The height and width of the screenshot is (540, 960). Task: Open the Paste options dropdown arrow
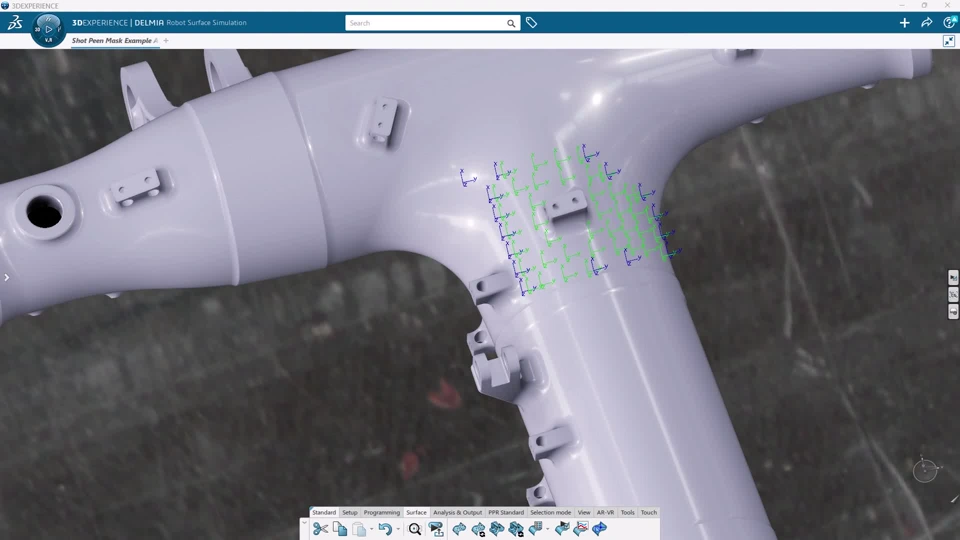pyautogui.click(x=371, y=529)
